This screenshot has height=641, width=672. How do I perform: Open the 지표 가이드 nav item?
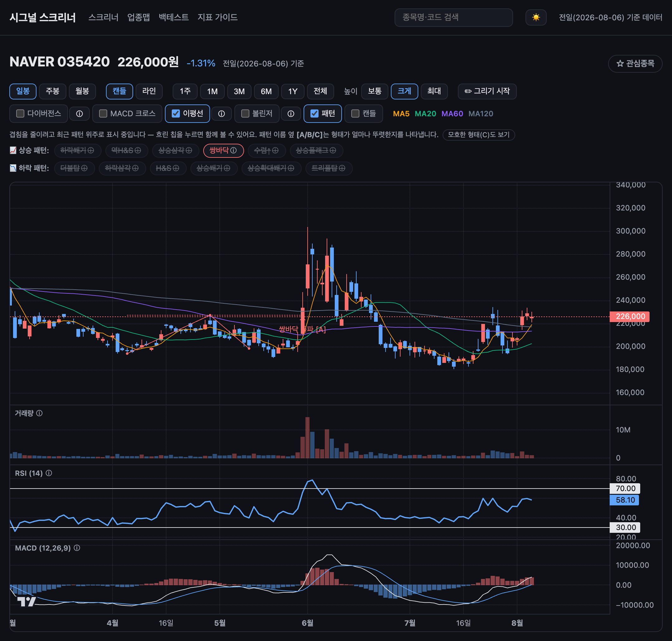click(217, 17)
